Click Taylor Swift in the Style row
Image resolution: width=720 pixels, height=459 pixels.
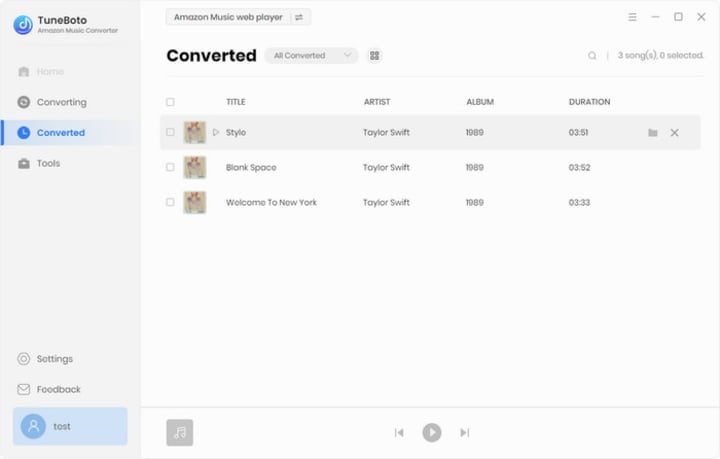click(386, 132)
